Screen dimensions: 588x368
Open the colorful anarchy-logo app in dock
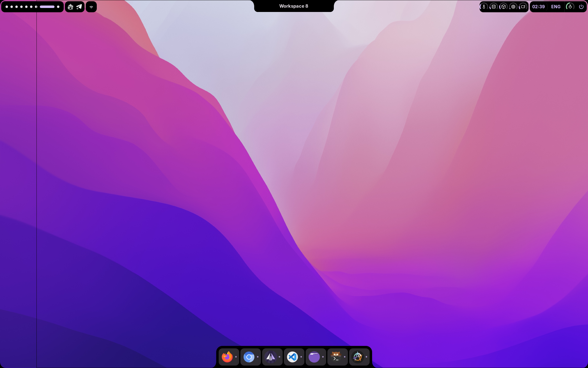(357, 357)
